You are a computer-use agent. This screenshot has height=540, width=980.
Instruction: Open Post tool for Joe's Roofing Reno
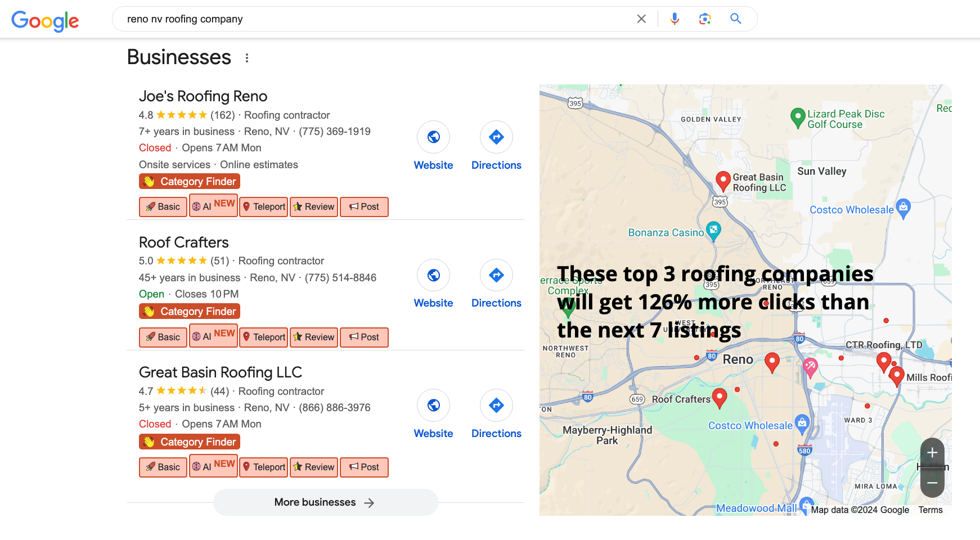tap(364, 206)
